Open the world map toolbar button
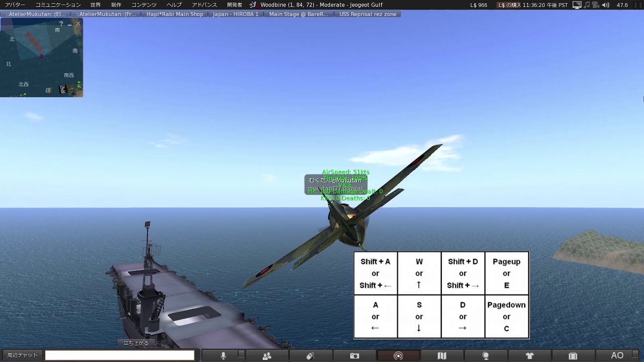 tap(442, 356)
